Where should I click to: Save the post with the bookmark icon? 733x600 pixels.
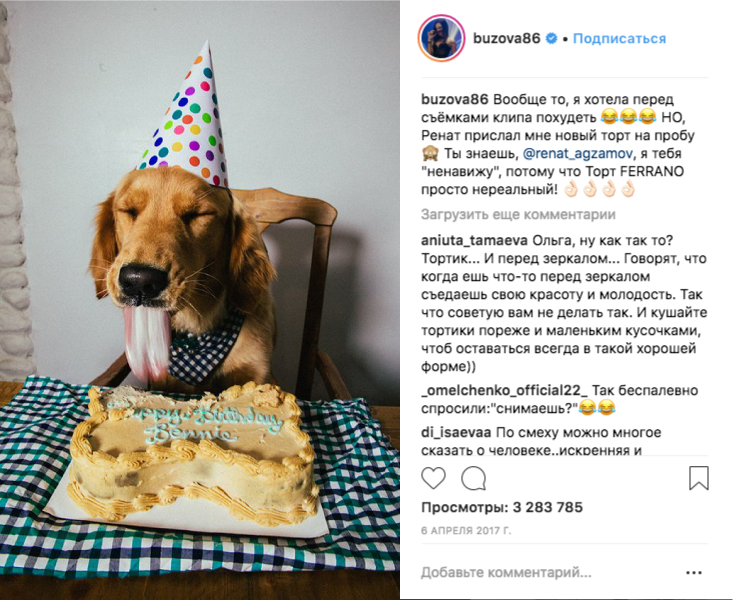699,478
